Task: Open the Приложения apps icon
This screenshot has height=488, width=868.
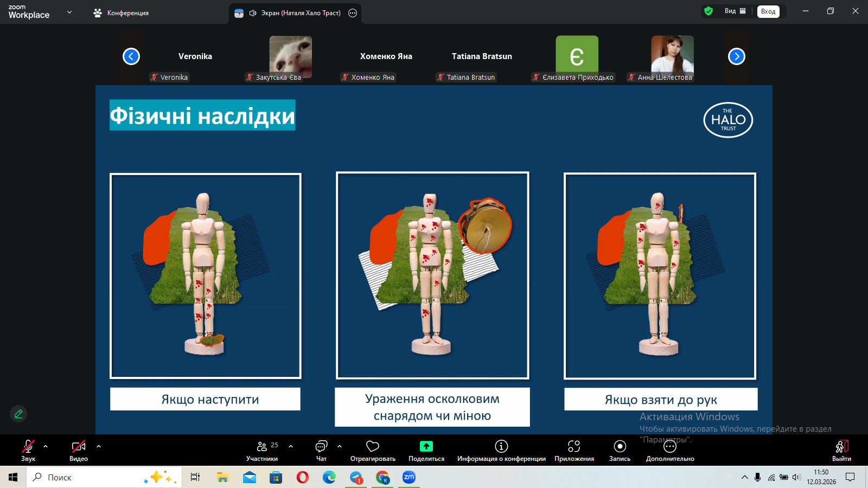Action: 574,446
